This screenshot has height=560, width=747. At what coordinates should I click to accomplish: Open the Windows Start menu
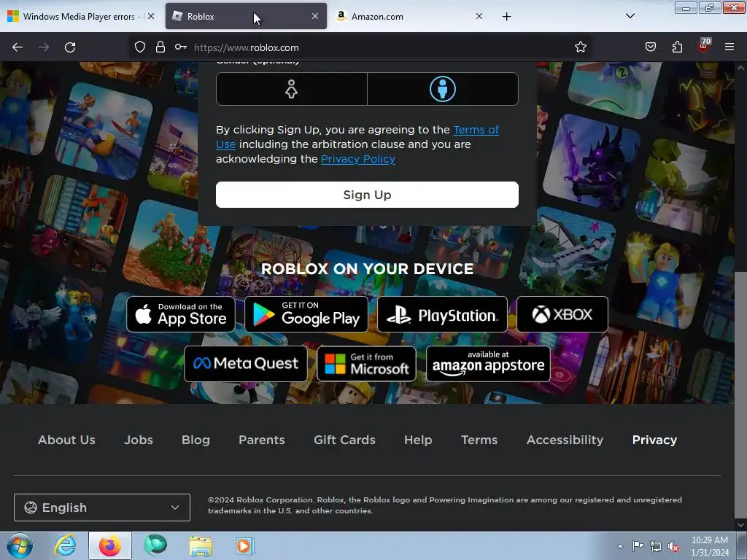coord(20,545)
